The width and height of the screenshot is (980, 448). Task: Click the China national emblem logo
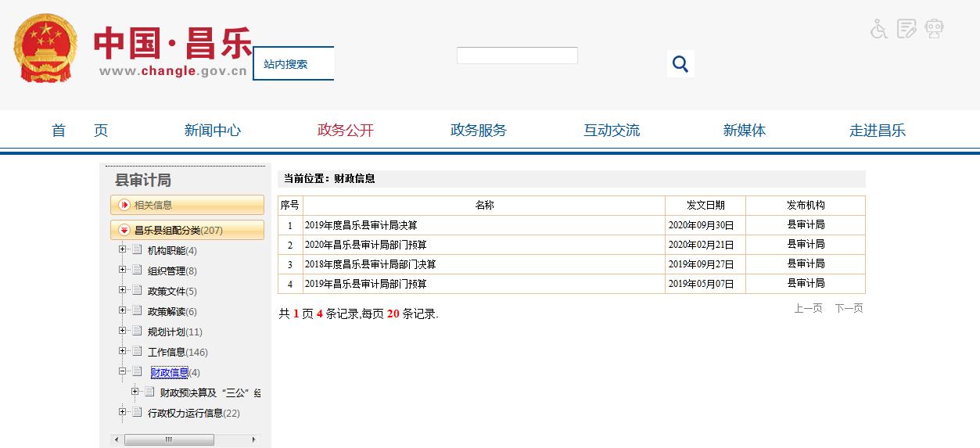pyautogui.click(x=45, y=48)
